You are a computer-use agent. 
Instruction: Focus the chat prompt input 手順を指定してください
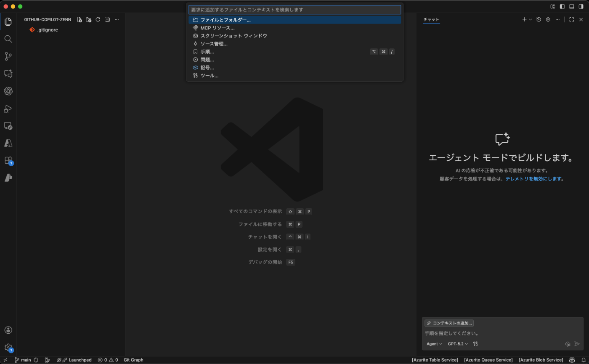[x=503, y=333]
